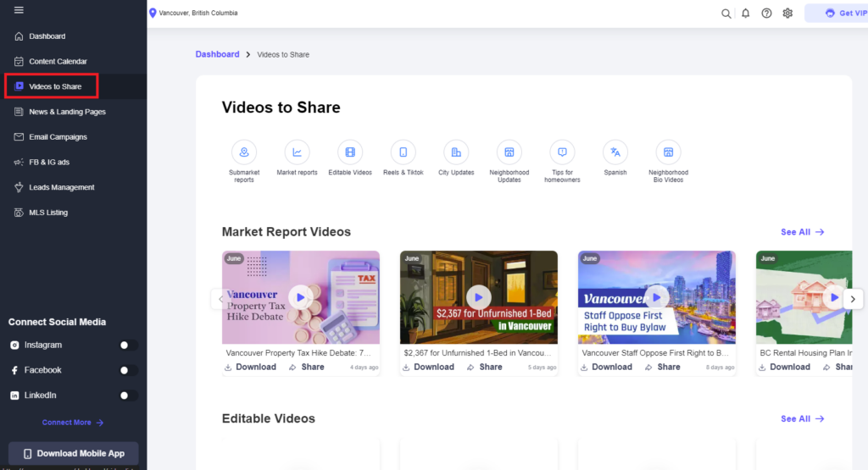Select the Submarket reports category icon

tap(244, 152)
